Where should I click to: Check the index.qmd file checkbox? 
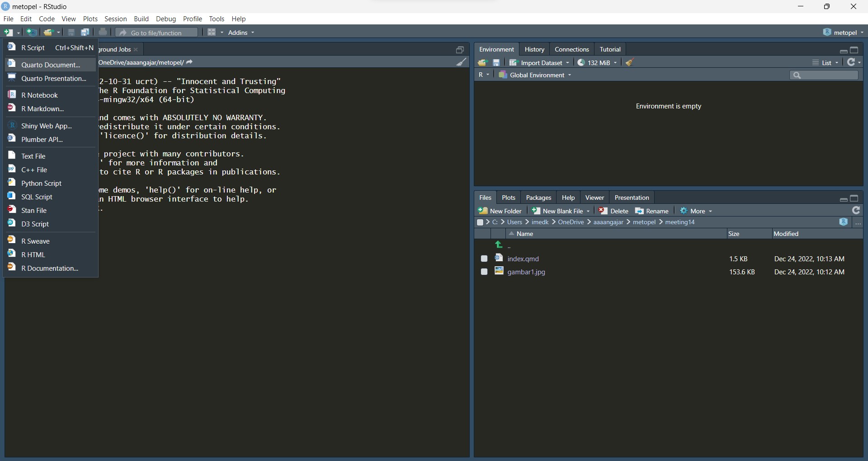pos(484,259)
